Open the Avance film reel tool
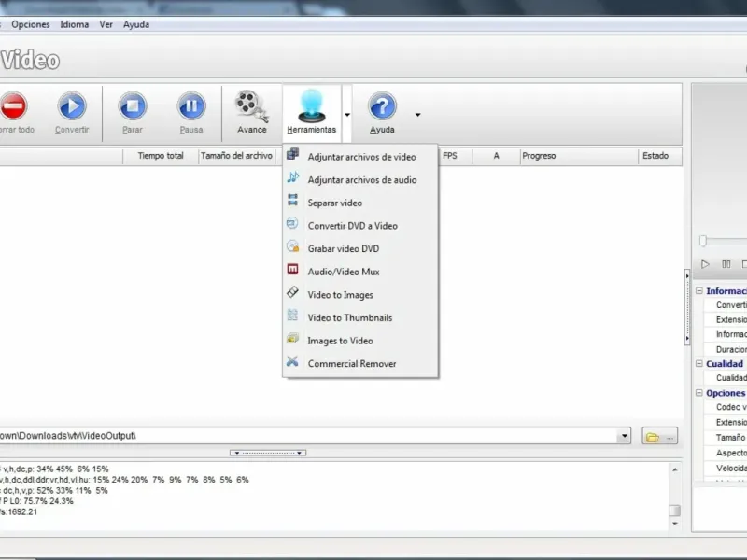The width and height of the screenshot is (747, 560). [252, 106]
